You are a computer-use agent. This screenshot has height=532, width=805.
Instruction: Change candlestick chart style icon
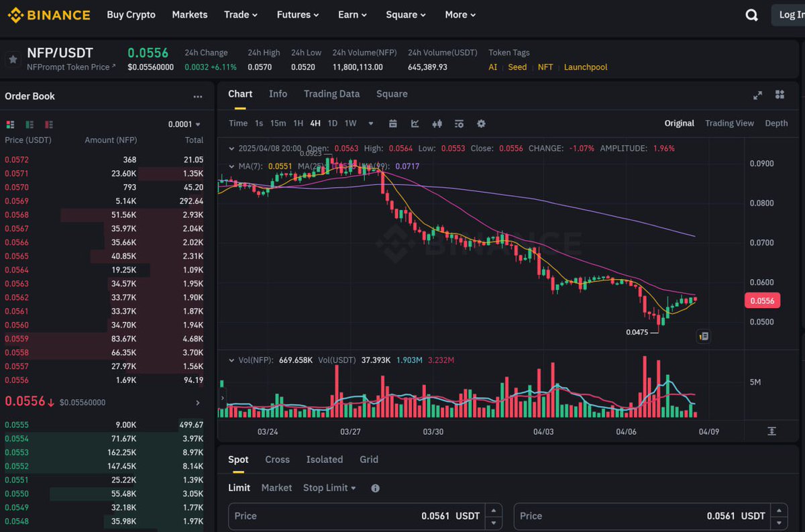pos(437,123)
